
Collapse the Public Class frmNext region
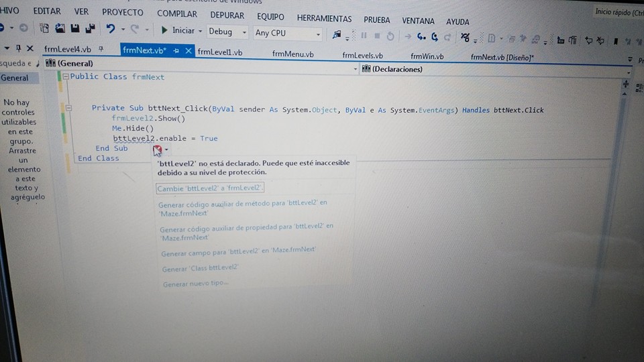point(65,77)
